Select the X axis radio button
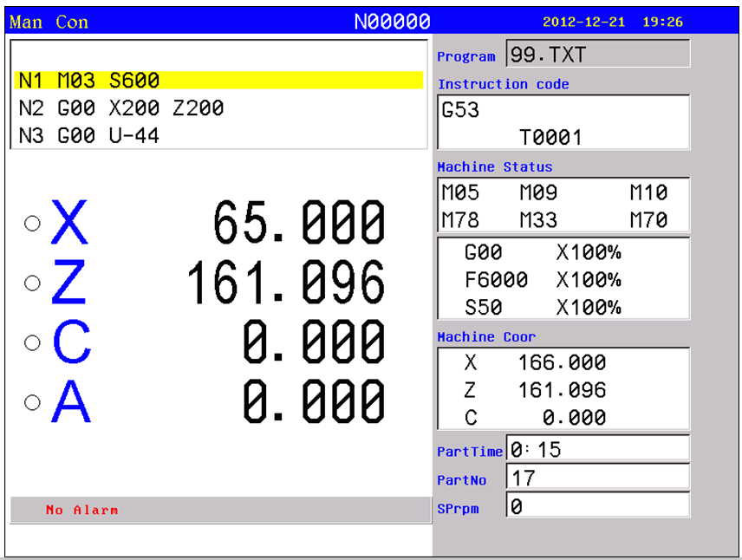742x560 pixels. pyautogui.click(x=32, y=223)
